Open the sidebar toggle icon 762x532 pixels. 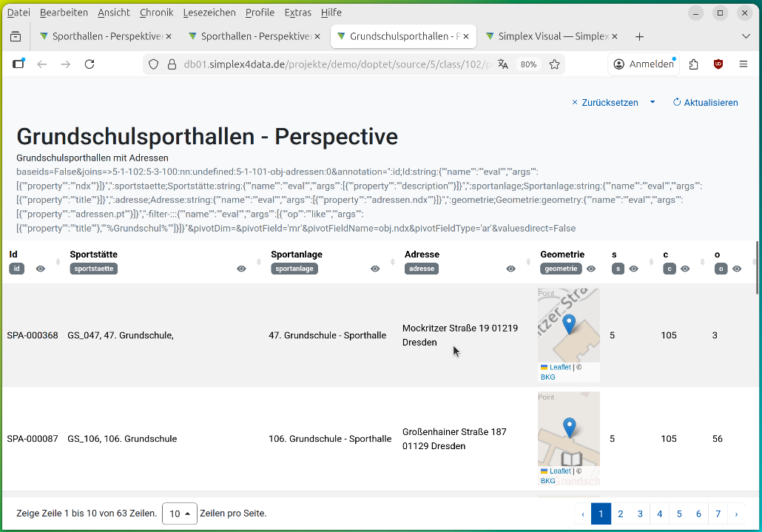pos(18,64)
